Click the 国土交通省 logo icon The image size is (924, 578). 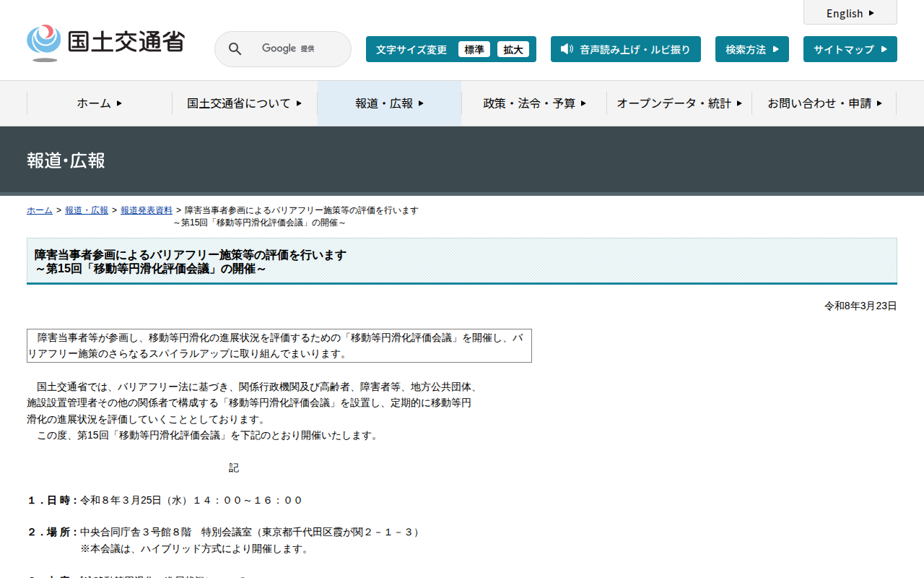(44, 43)
